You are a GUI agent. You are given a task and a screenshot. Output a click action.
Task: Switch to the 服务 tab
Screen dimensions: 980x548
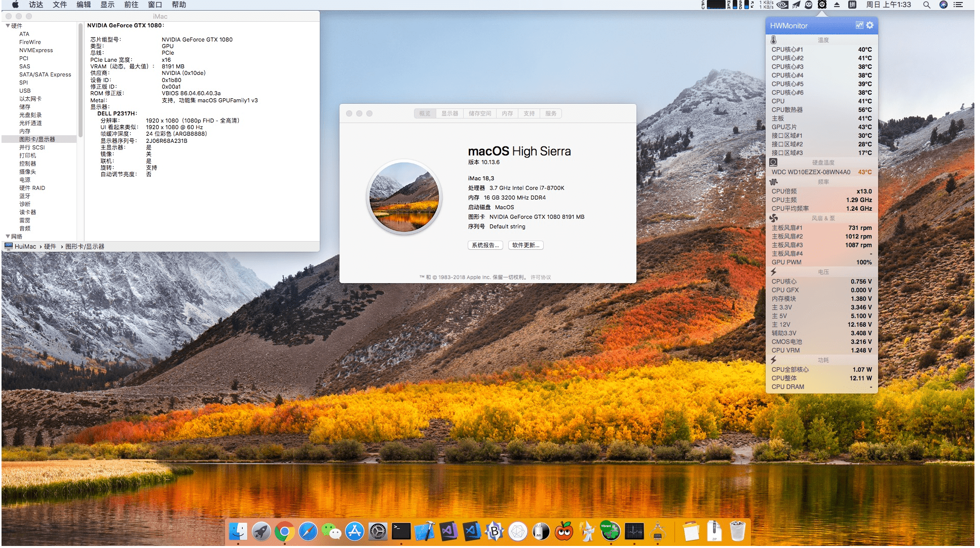point(551,113)
